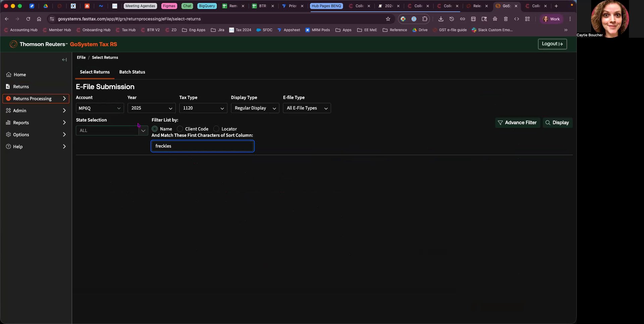
Task: Reload the page in the browser
Action: click(x=28, y=19)
